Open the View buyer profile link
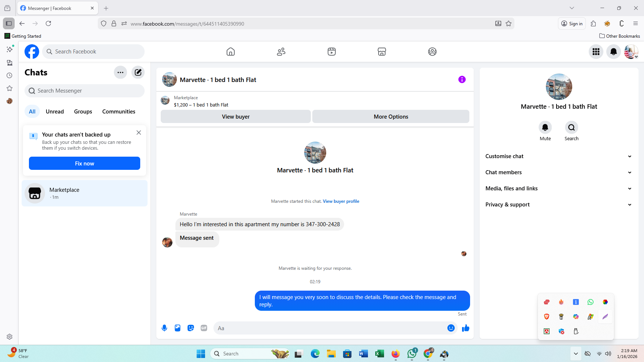Screen dimensions: 644x362 tap(341, 201)
